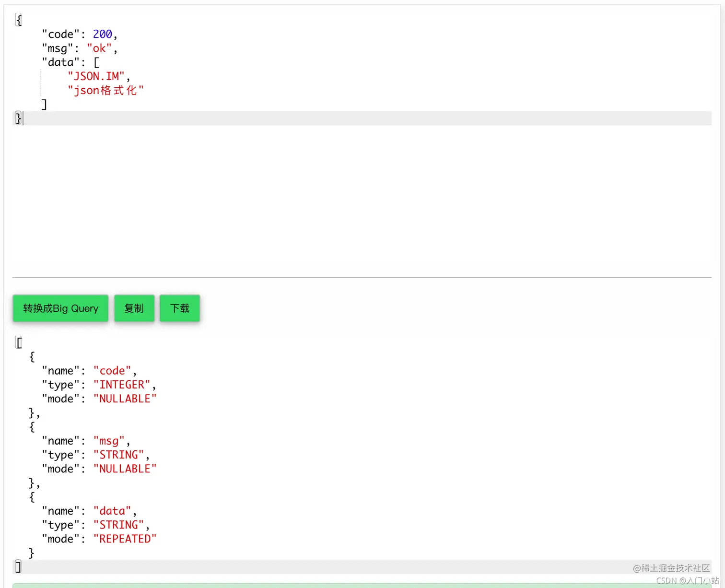The width and height of the screenshot is (725, 588).
Task: Click the NULLABLE mode of the code field
Action: click(x=125, y=399)
